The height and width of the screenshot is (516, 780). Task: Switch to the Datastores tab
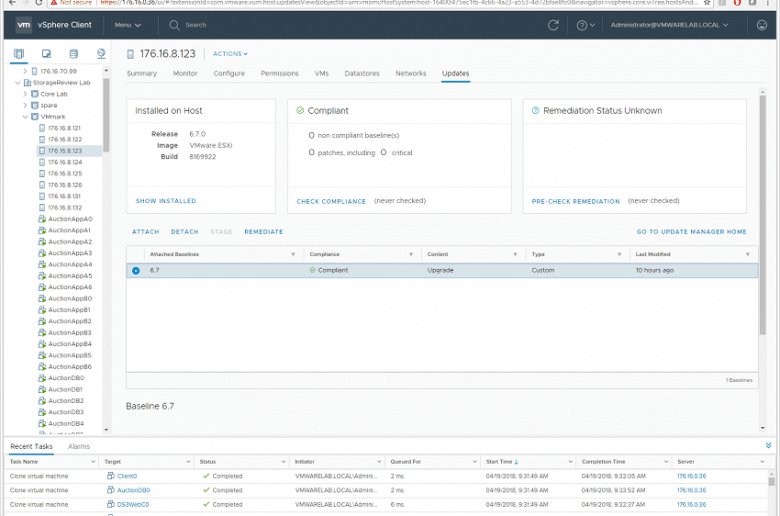362,73
